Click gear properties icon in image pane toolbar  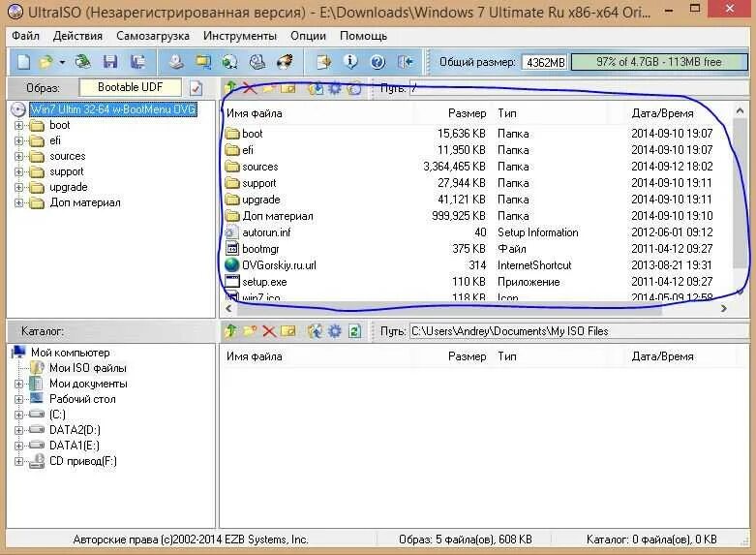click(335, 88)
